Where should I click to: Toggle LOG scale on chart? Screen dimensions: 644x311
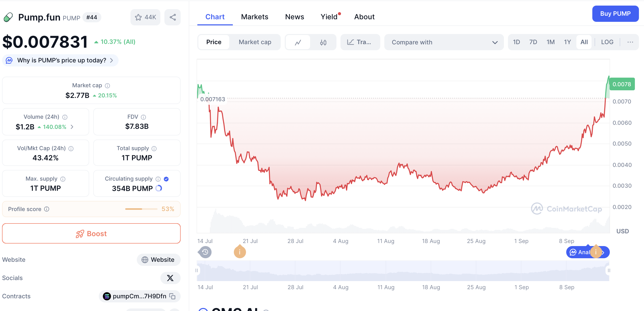[x=607, y=42]
